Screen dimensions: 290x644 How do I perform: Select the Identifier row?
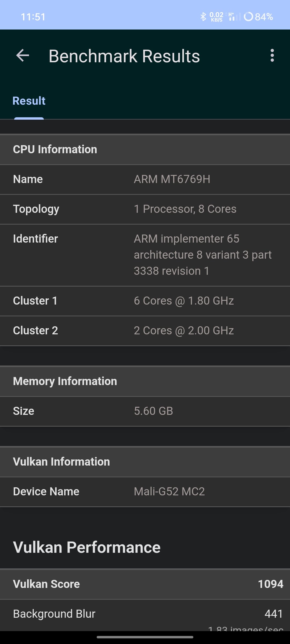(x=145, y=255)
